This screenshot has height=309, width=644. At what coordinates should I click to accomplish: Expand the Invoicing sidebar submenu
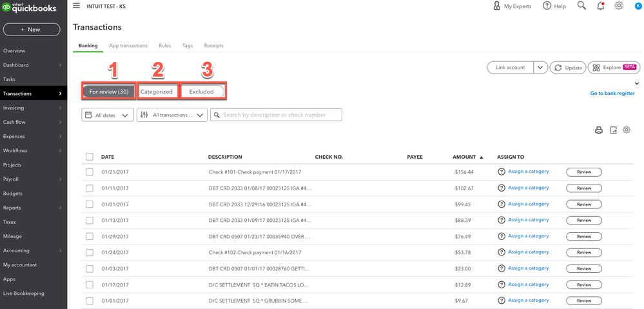click(60, 108)
